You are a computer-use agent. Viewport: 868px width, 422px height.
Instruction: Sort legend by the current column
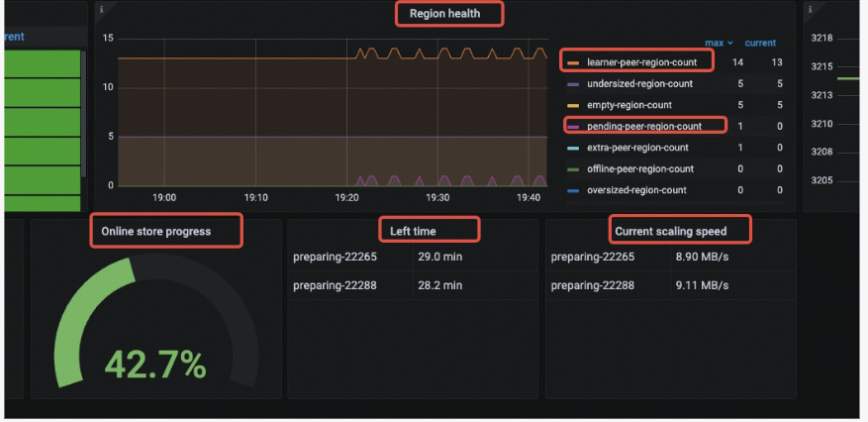pyautogui.click(x=760, y=43)
